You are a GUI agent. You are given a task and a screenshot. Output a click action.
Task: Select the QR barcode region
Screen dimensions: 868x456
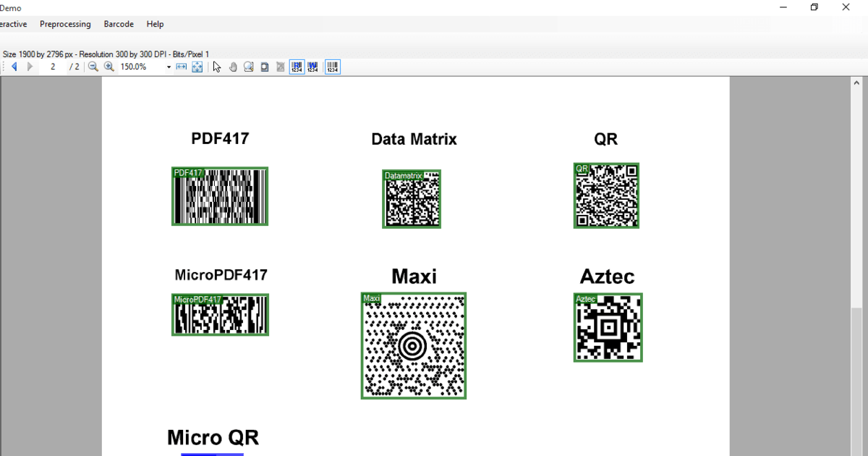[606, 195]
